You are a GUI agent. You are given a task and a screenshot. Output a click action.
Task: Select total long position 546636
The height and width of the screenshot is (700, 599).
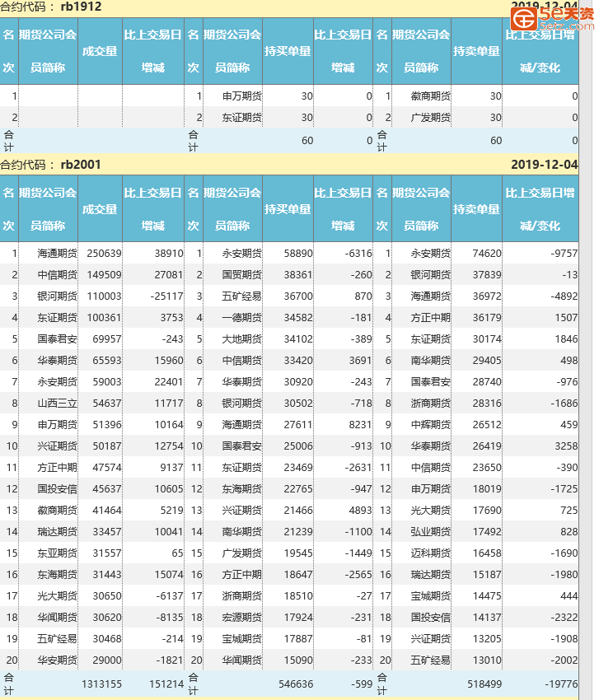pos(296,684)
